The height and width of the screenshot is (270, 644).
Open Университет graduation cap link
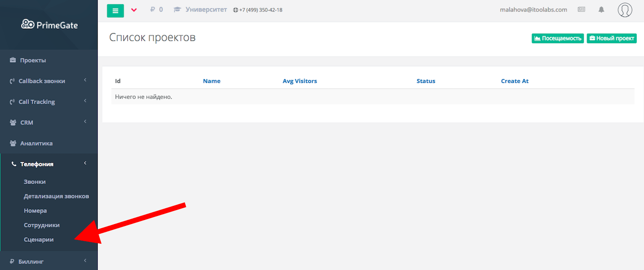(200, 10)
